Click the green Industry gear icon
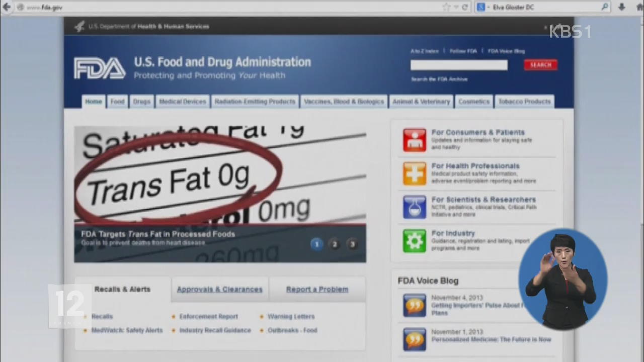This screenshot has height=362, width=644. (x=415, y=241)
